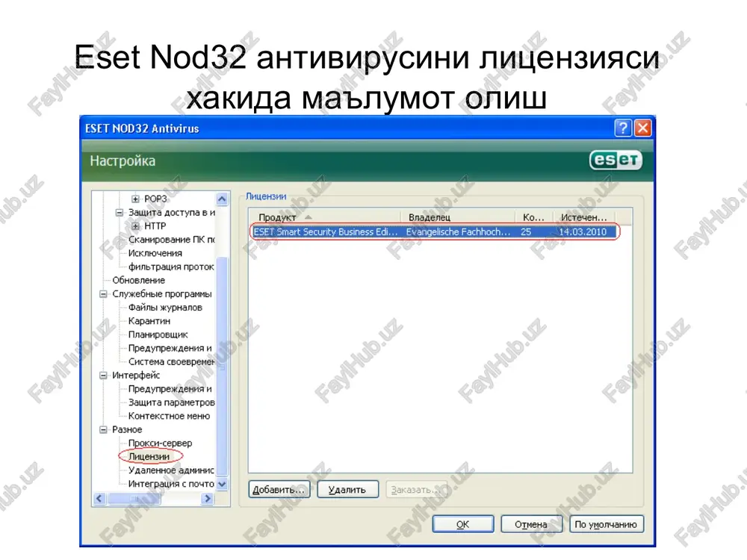Open Удаленное админис tree item
This screenshot has width=747, height=560.
pos(171,470)
